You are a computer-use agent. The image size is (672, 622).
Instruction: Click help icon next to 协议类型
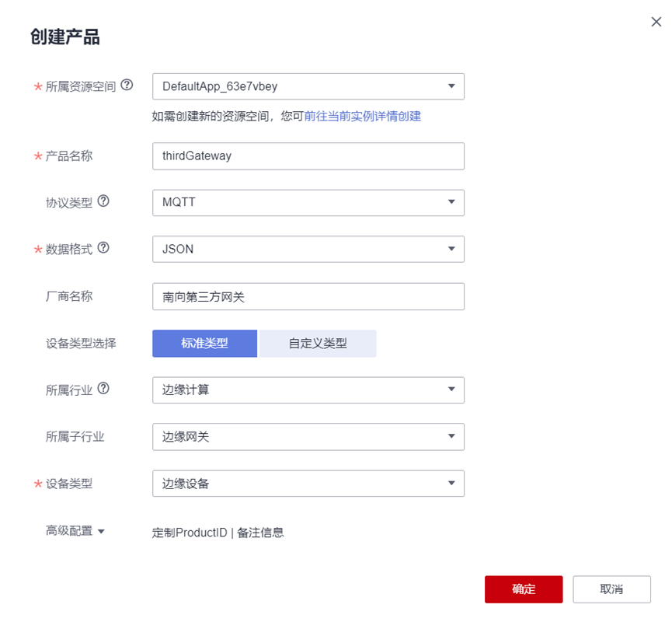(x=103, y=201)
